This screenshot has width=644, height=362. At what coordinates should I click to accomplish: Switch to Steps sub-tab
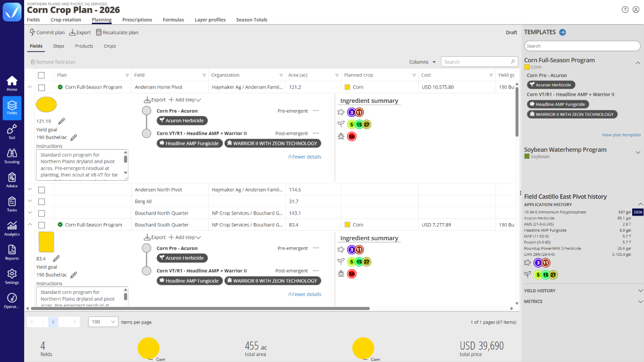coord(58,46)
